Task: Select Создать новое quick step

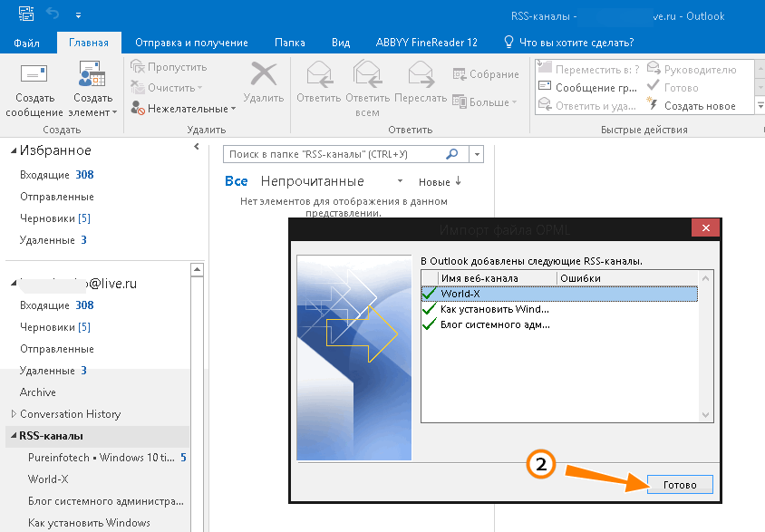Action: pos(691,106)
